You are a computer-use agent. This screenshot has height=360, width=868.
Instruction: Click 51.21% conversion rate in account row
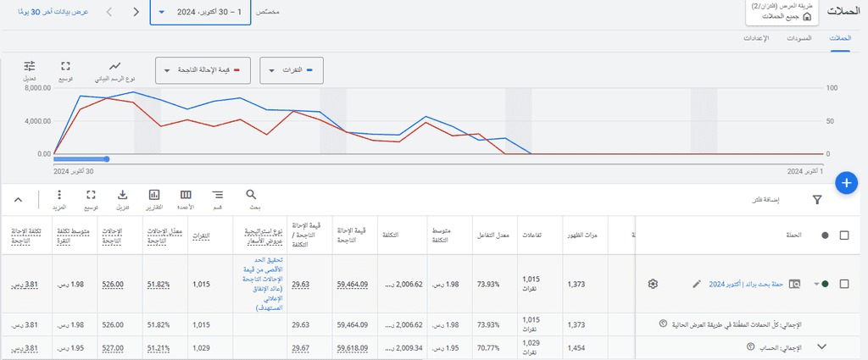click(x=158, y=348)
